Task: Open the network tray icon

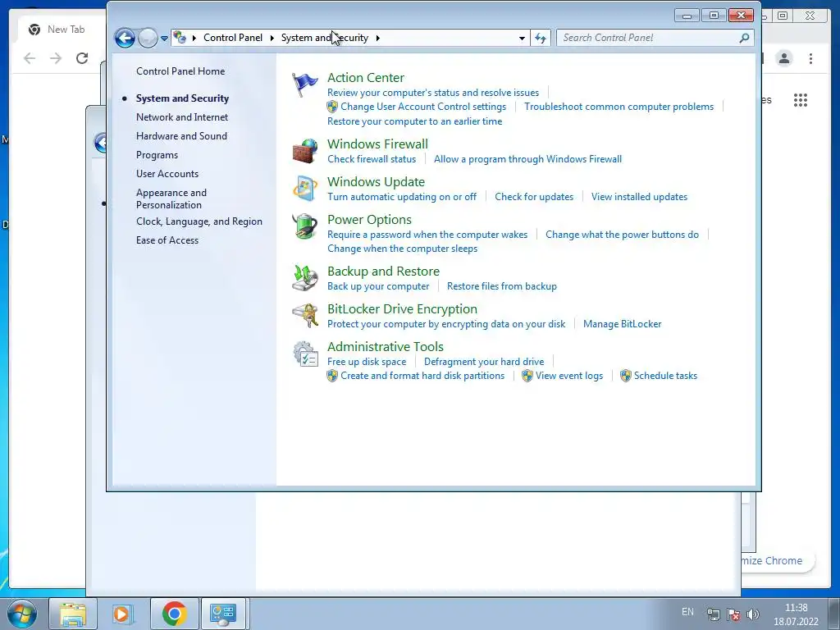Action: point(713,614)
